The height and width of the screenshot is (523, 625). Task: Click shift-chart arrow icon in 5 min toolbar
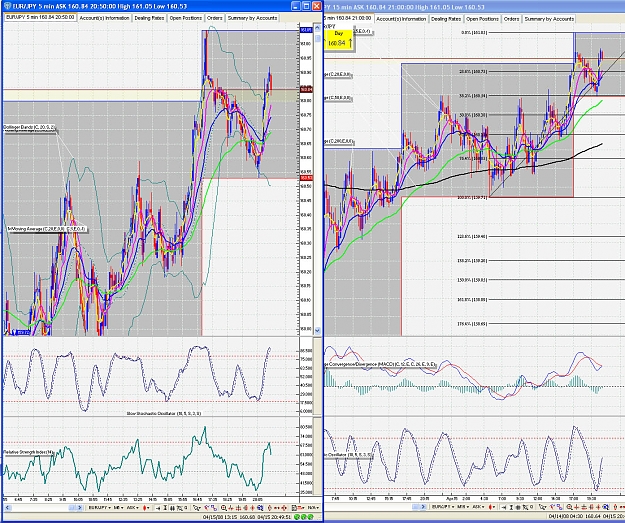tap(158, 508)
